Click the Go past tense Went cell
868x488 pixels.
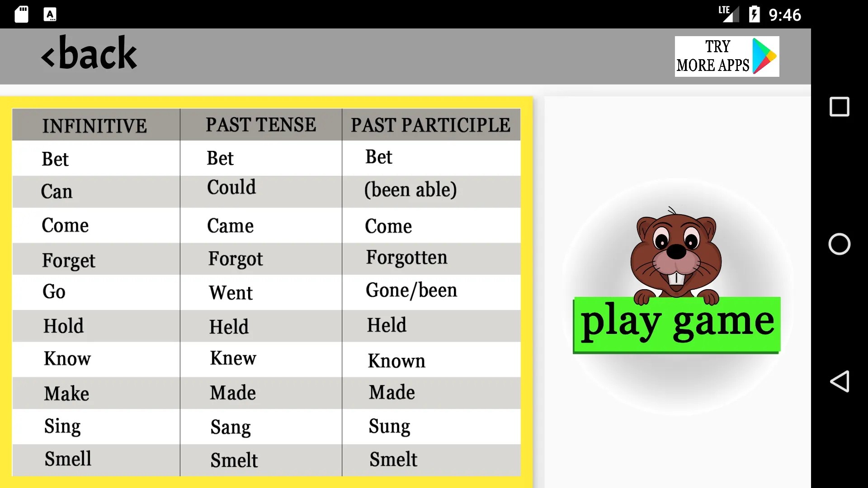click(x=260, y=292)
